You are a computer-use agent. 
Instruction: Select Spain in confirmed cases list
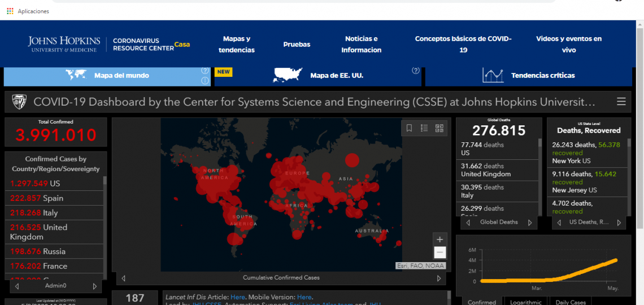[x=54, y=198]
